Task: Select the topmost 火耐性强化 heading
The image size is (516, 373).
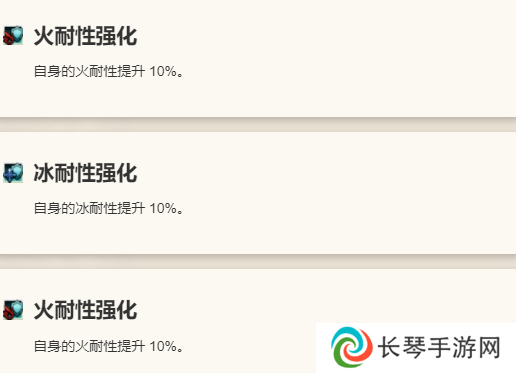Action: point(85,36)
